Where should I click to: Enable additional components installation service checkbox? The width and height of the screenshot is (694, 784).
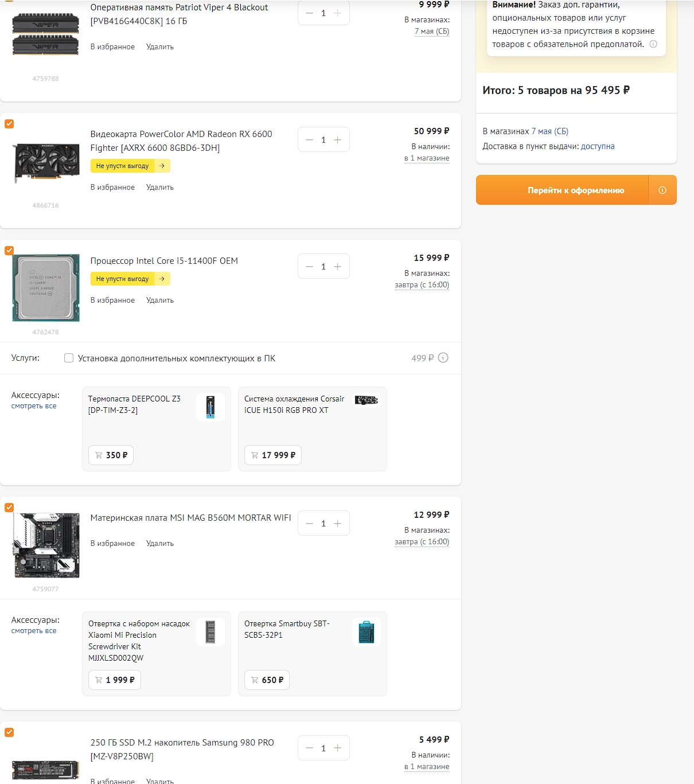[69, 358]
